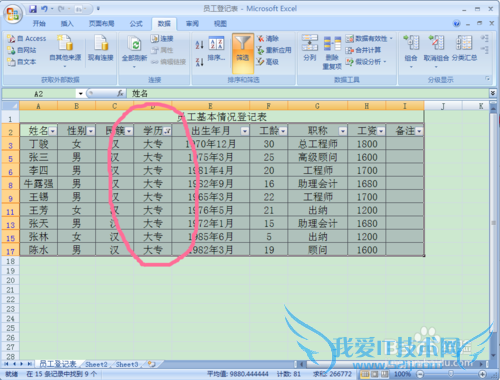Open the 插入 ribbon tab
Image resolution: width=500 pixels, height=380 pixels.
point(67,23)
